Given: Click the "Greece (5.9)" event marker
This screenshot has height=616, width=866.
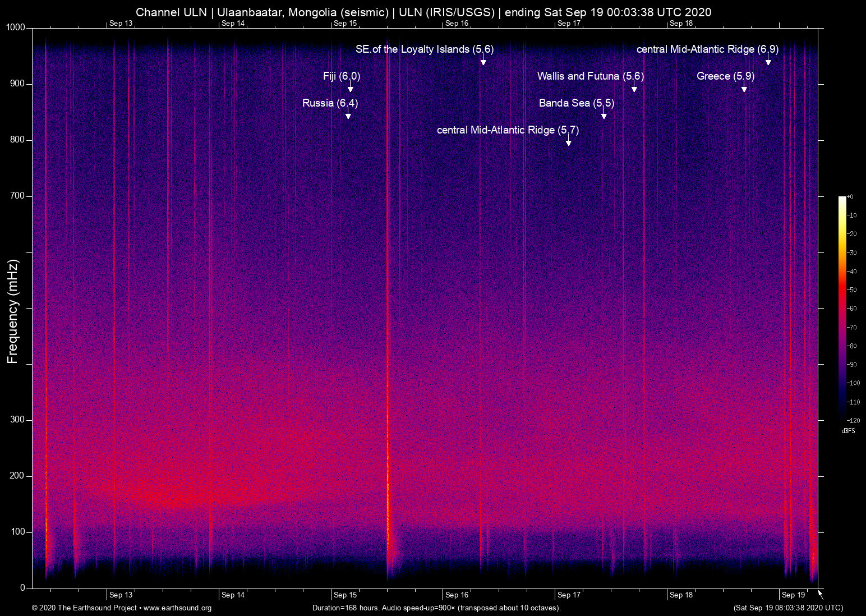Looking at the screenshot, I should click(x=726, y=76).
